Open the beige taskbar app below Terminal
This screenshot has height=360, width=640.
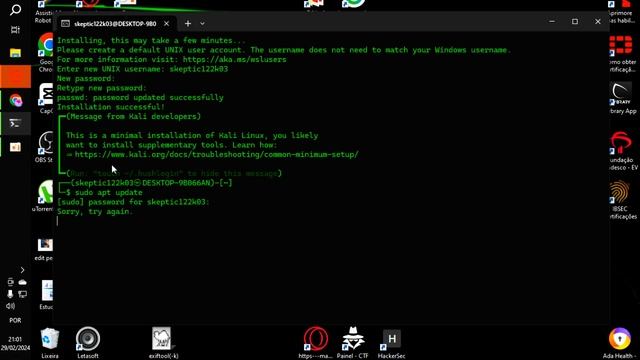click(x=16, y=147)
